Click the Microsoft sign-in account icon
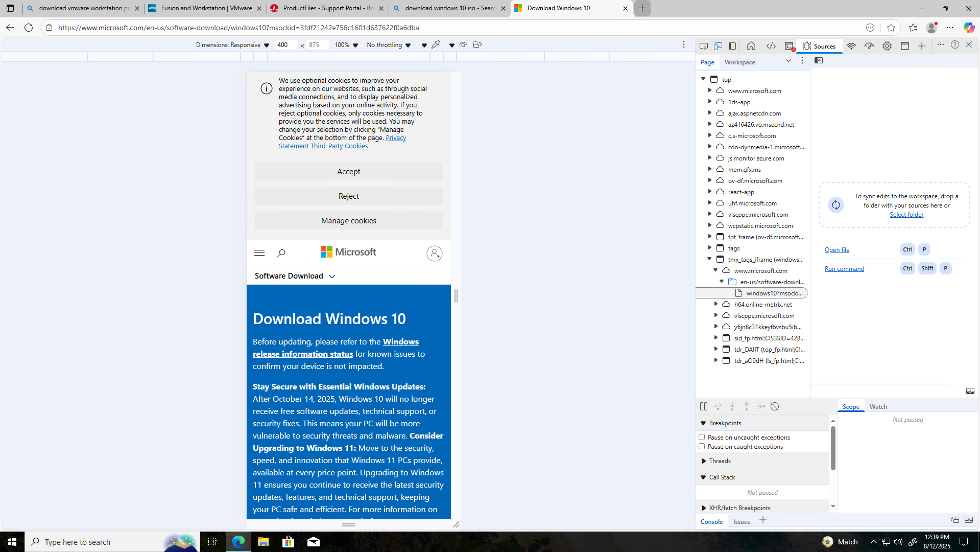 pos(435,254)
